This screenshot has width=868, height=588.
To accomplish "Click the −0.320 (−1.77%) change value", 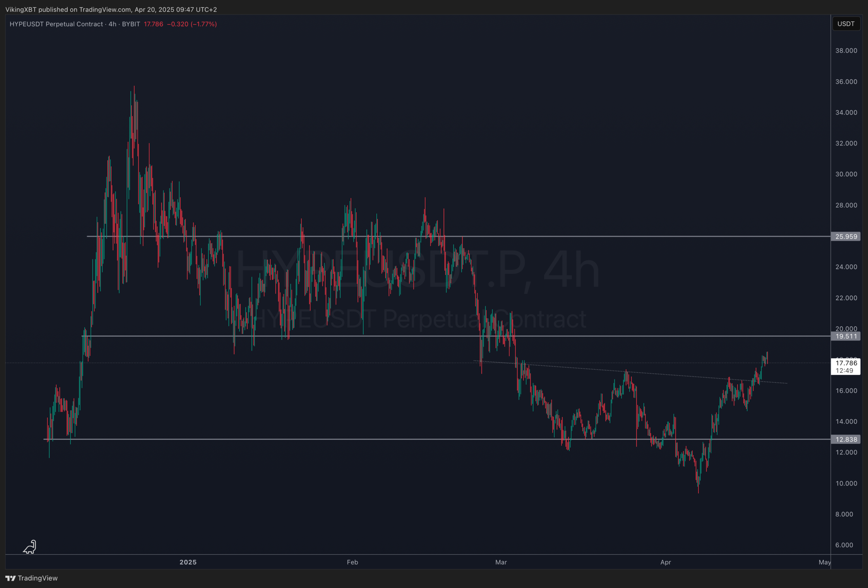I will click(x=192, y=24).
